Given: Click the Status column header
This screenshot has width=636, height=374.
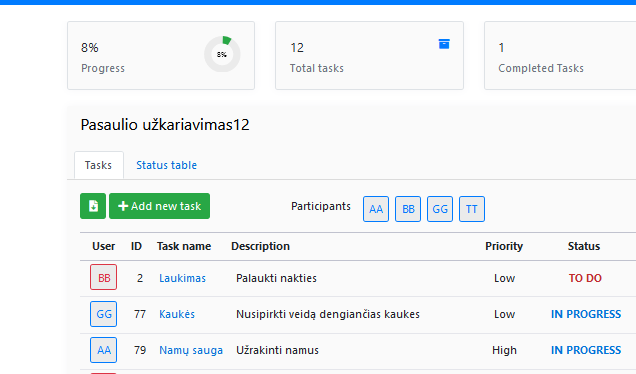Looking at the screenshot, I should click(x=584, y=246).
